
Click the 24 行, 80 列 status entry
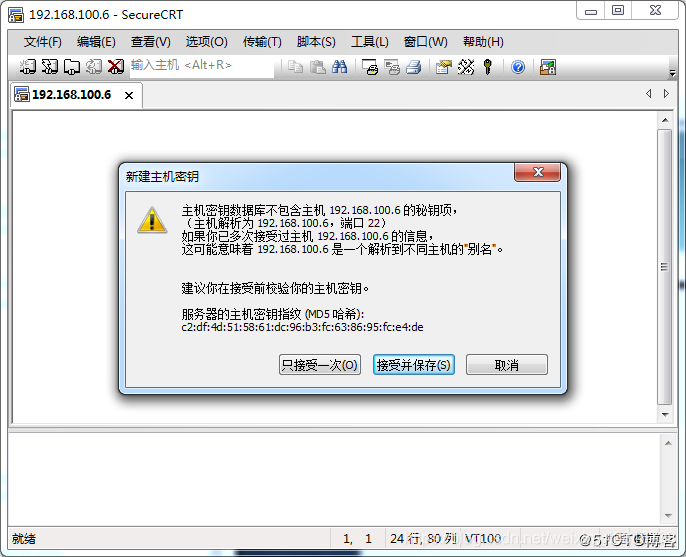pos(423,539)
